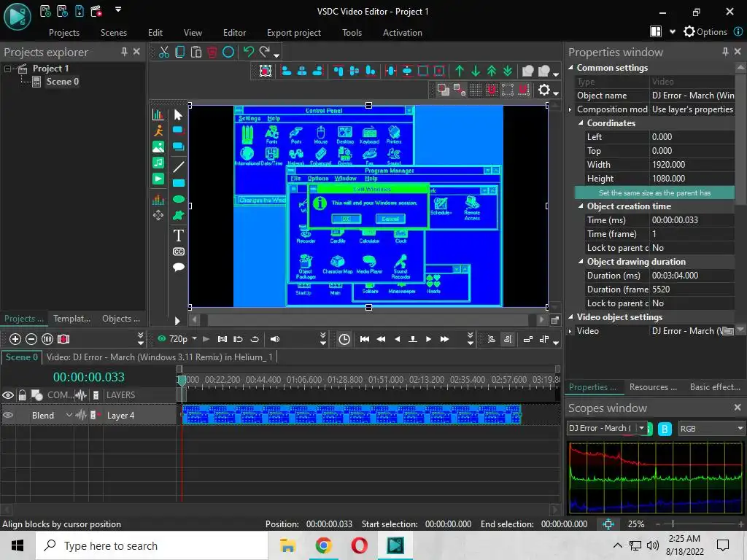This screenshot has width=747, height=560.
Task: Collapse the Common settings section
Action: (570, 68)
